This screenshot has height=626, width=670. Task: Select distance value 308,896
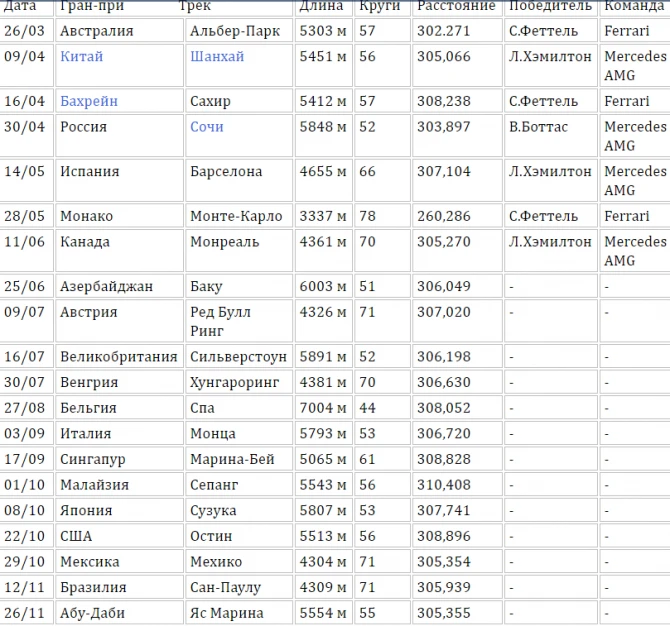pos(444,536)
